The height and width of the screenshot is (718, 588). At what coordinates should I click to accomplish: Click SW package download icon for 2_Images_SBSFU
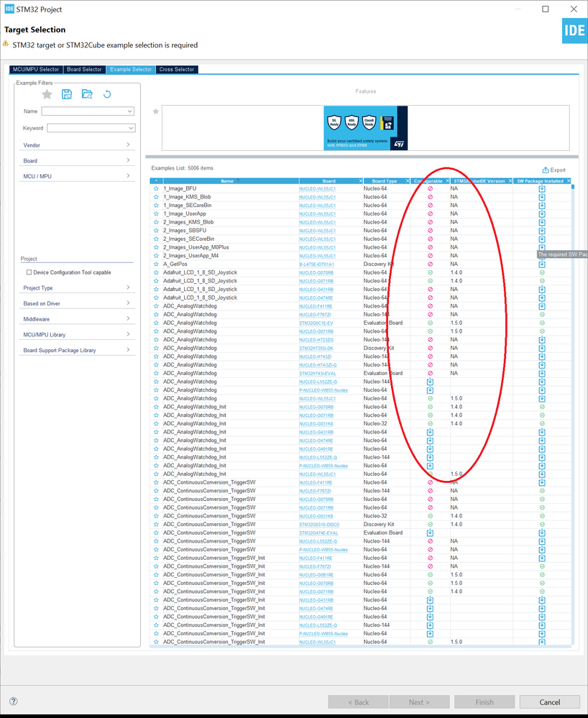542,230
